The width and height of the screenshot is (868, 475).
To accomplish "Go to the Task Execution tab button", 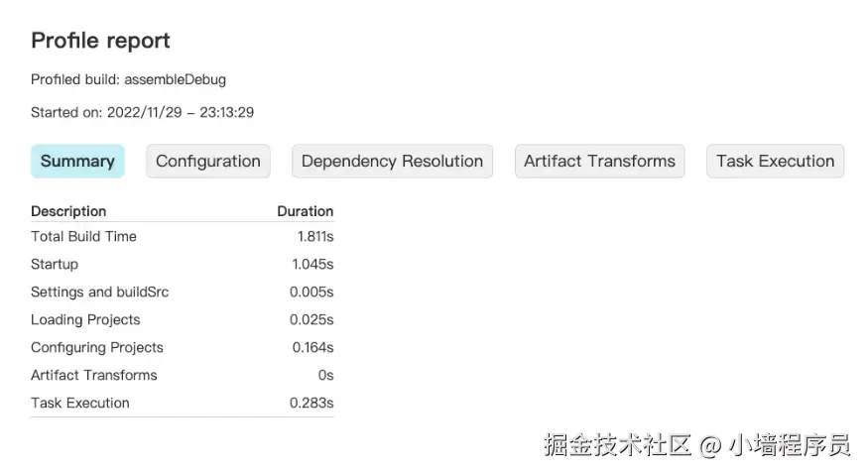I will [x=775, y=162].
